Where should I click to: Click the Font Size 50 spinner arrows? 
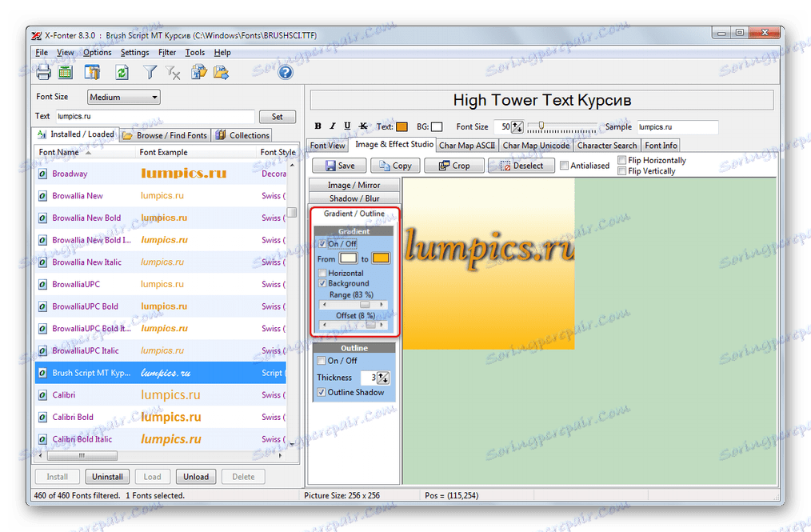point(517,126)
